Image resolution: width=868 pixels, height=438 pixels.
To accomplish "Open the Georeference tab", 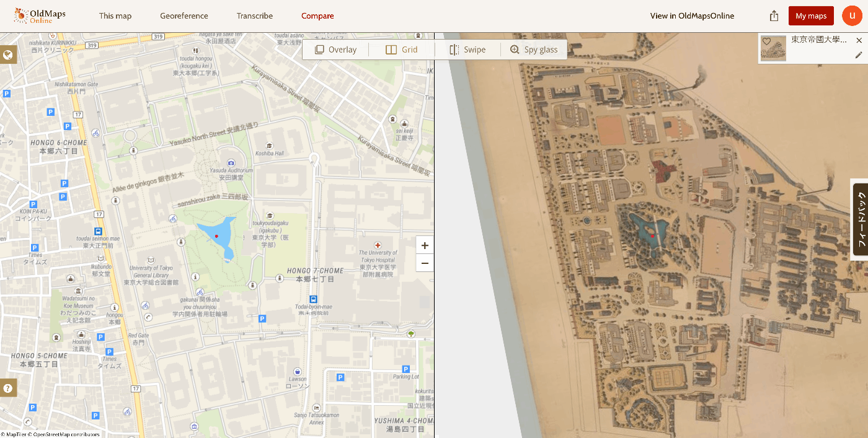I will 184,16.
